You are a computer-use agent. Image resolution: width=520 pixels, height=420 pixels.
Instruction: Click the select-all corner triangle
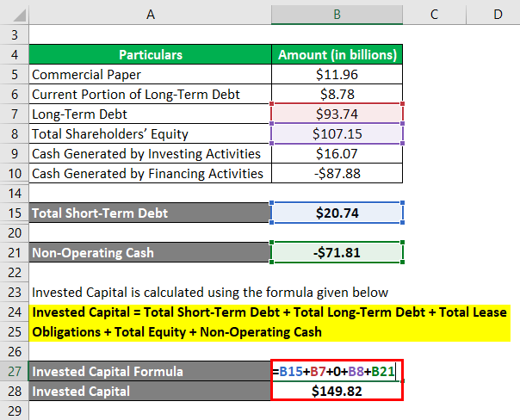coord(14,14)
